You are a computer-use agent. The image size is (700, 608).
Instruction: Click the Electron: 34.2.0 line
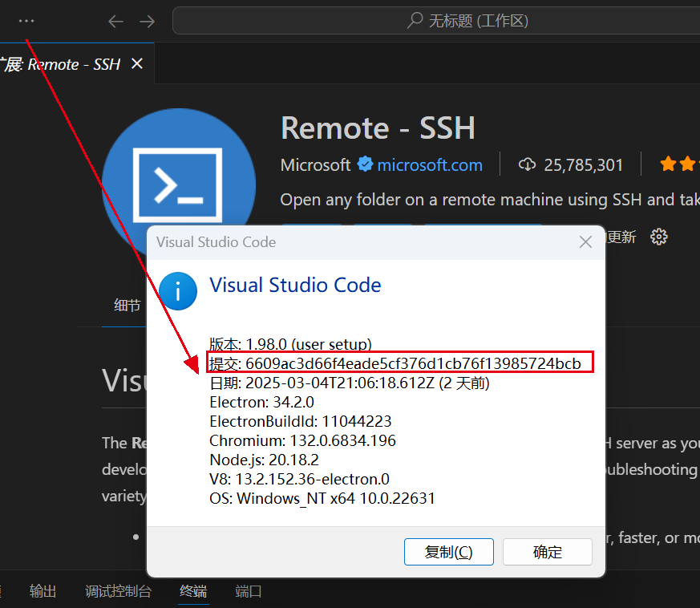click(x=261, y=402)
